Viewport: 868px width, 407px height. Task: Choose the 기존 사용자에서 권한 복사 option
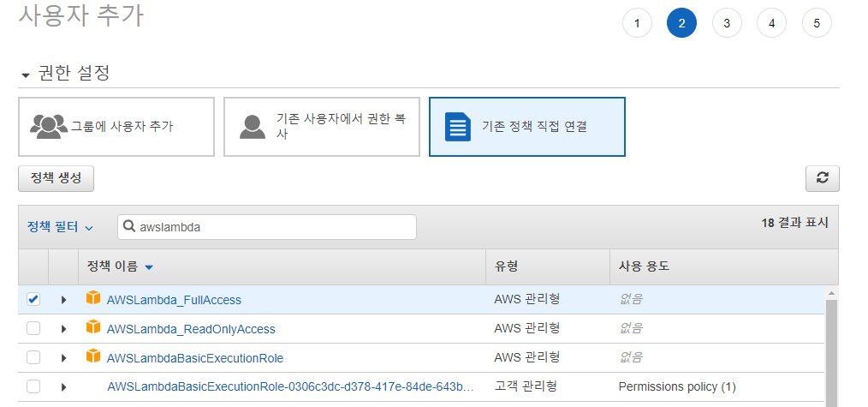(x=322, y=127)
